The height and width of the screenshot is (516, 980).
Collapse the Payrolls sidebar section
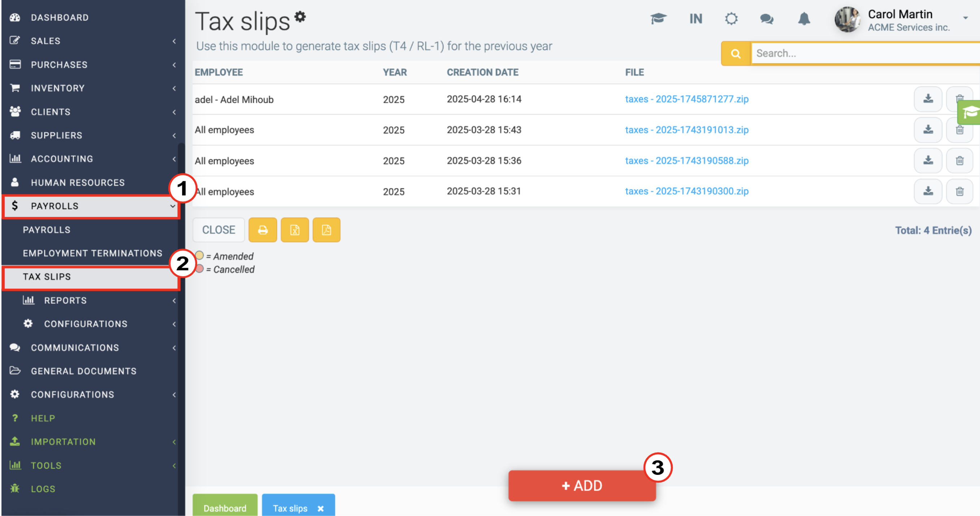[91, 206]
